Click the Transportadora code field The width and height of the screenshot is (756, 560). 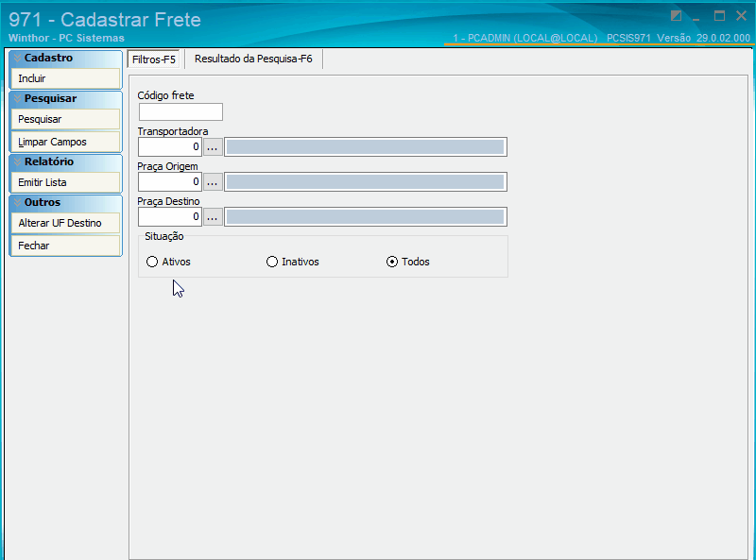click(x=170, y=147)
